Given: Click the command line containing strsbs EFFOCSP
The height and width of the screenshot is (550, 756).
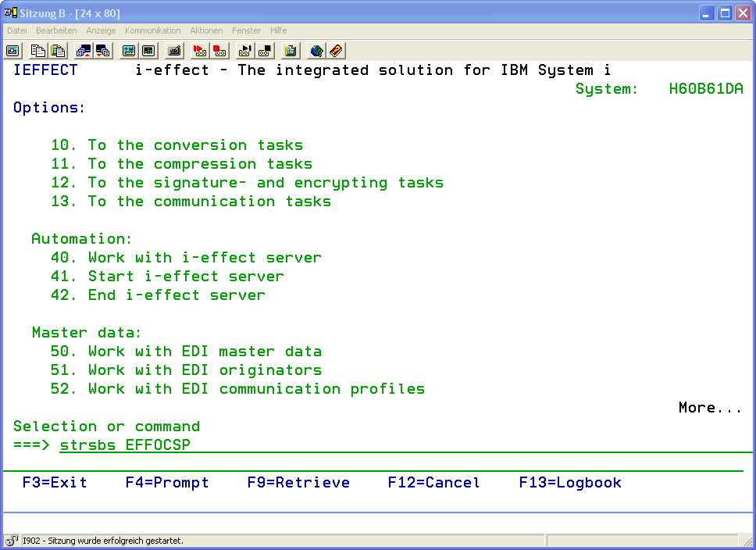Looking at the screenshot, I should (x=125, y=445).
